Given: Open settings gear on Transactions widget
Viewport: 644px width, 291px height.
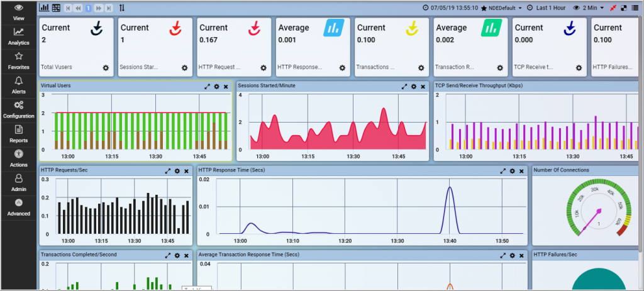Looking at the screenshot, I should 421,68.
